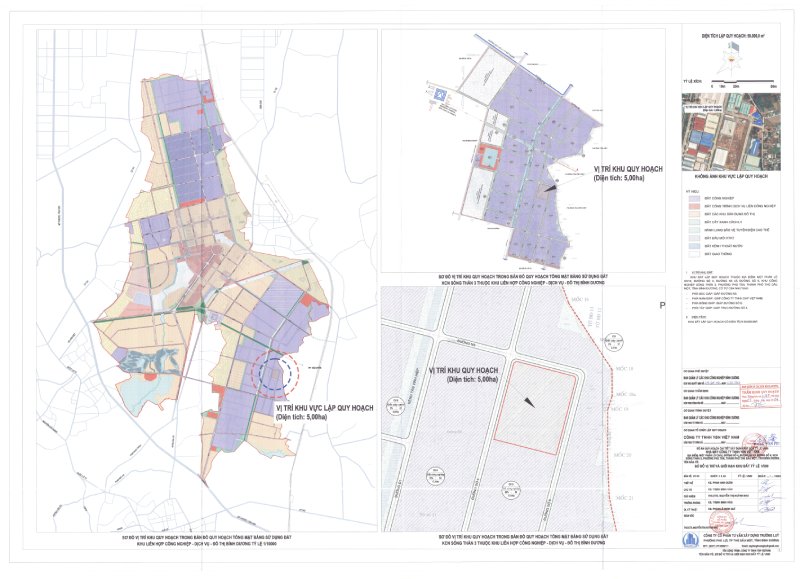This screenshot has width=800, height=579.
Task: Select the blue ĐẤT KÊNH legend swatch
Action: coord(693,246)
